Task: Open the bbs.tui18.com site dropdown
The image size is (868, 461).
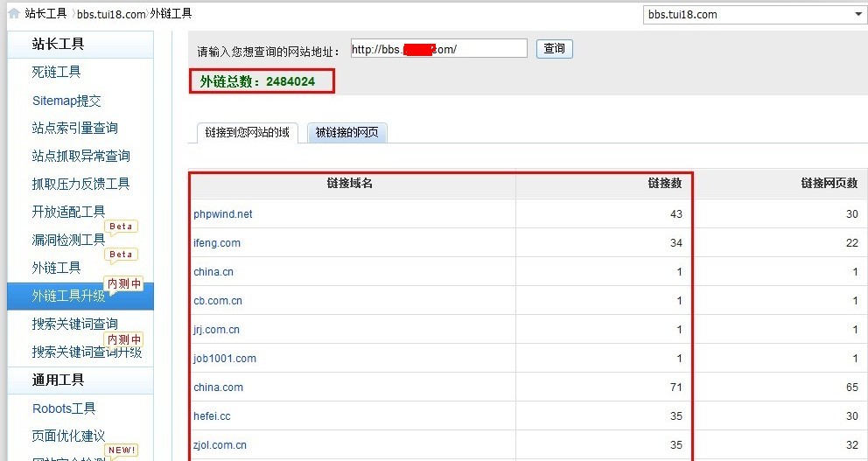Action: 753,15
